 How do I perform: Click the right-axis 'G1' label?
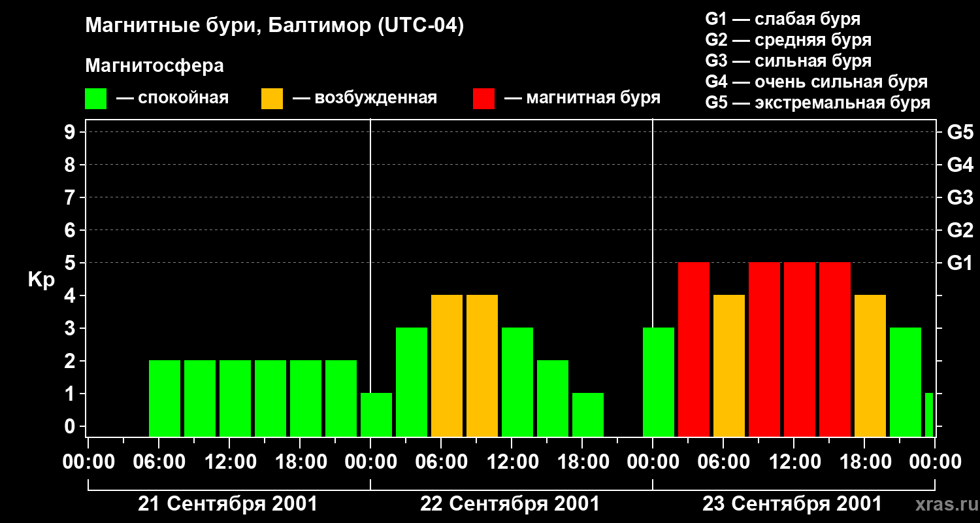(x=960, y=263)
